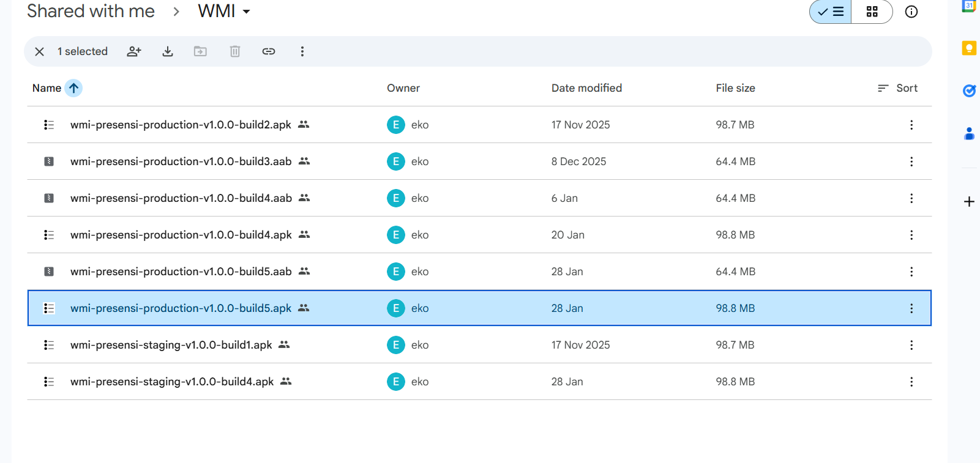Download the selected file
Screen dimensions: 980x463
coord(168,51)
